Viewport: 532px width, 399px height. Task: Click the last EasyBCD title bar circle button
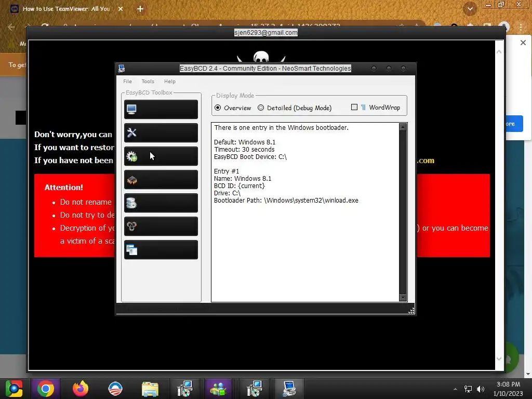403,69
